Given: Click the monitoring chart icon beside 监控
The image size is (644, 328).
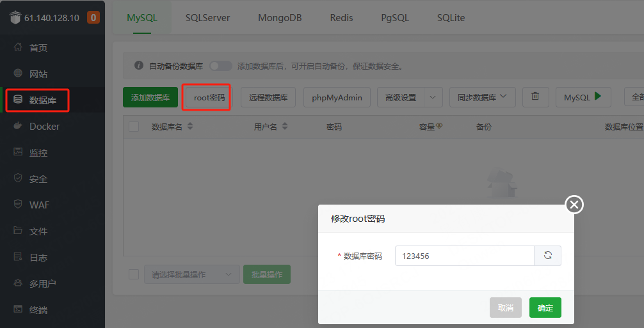Looking at the screenshot, I should coord(18,152).
